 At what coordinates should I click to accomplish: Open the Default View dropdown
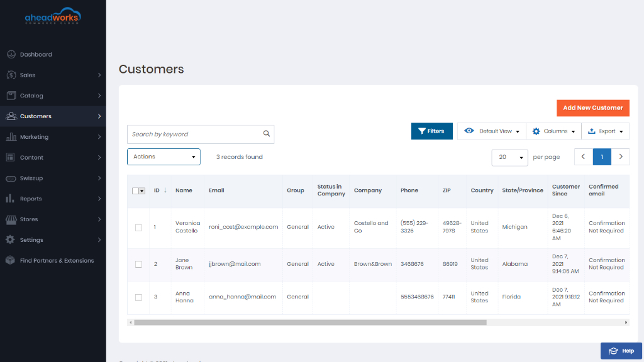[492, 131]
